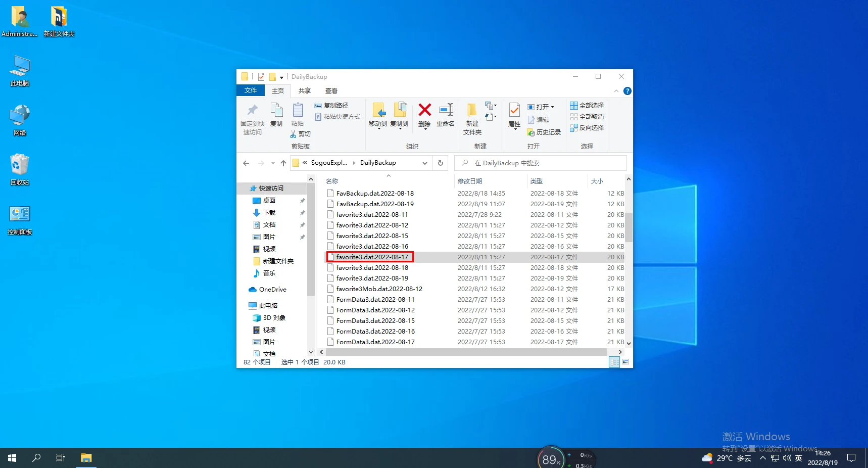
Task: Open Task View on taskbar
Action: (61, 458)
